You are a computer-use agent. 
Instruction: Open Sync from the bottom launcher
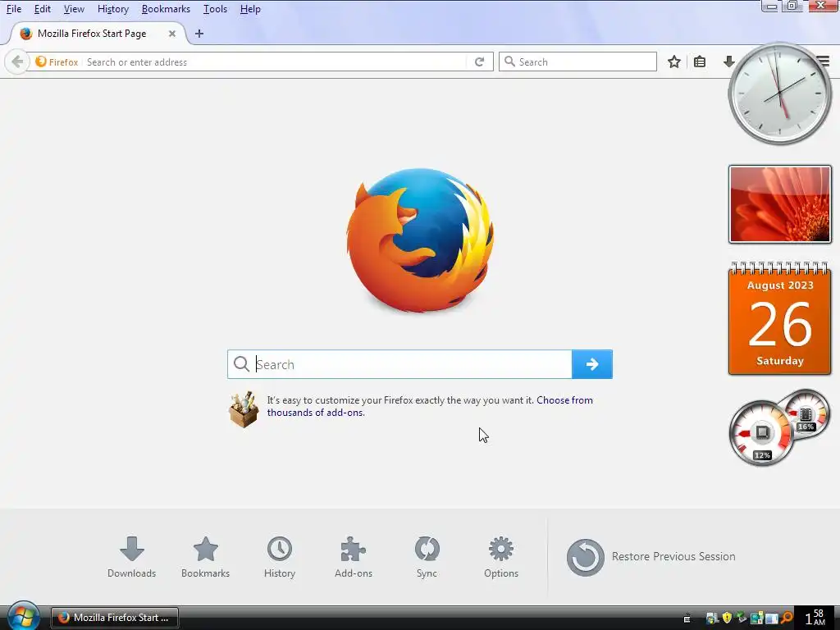(x=427, y=557)
